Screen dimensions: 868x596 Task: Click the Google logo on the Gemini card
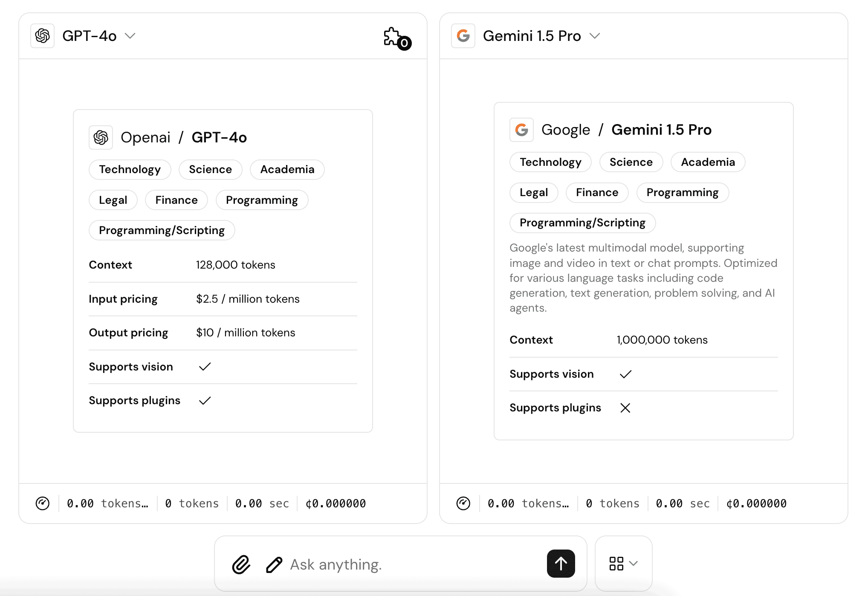point(521,130)
